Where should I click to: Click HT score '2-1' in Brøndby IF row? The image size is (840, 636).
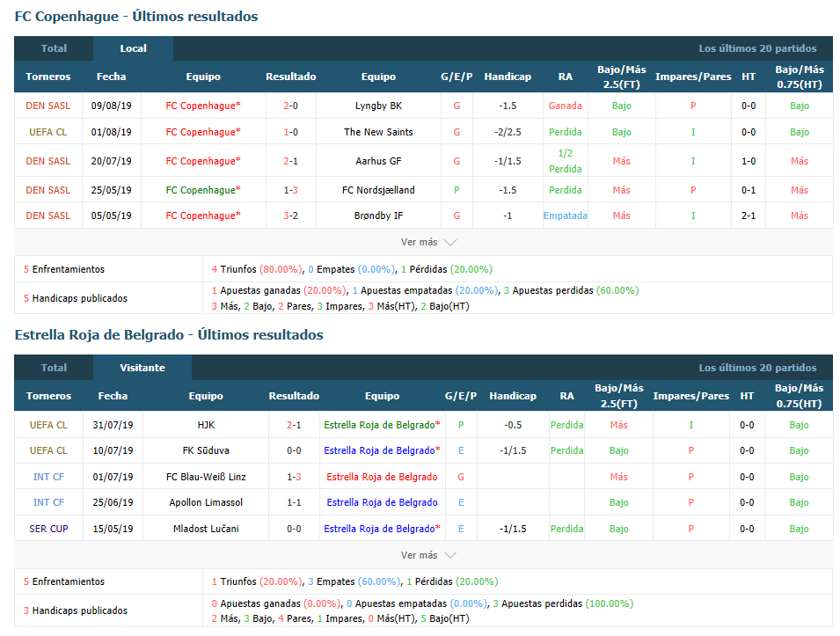tap(749, 216)
